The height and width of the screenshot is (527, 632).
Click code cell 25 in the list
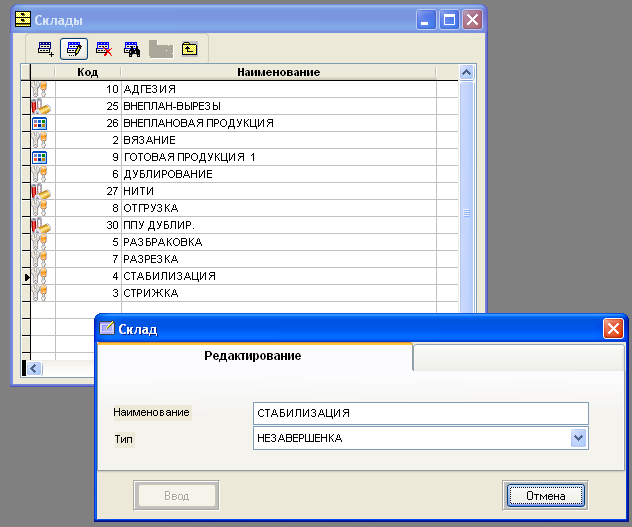(x=88, y=106)
